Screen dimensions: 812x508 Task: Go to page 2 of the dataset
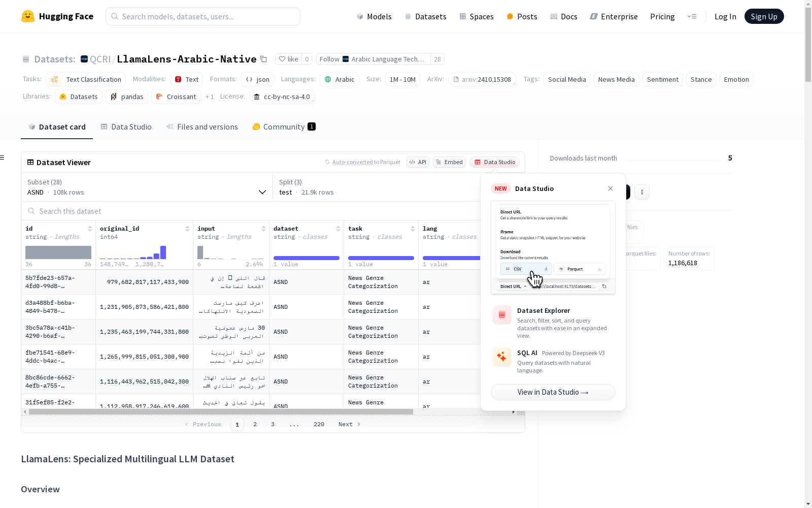pos(255,424)
